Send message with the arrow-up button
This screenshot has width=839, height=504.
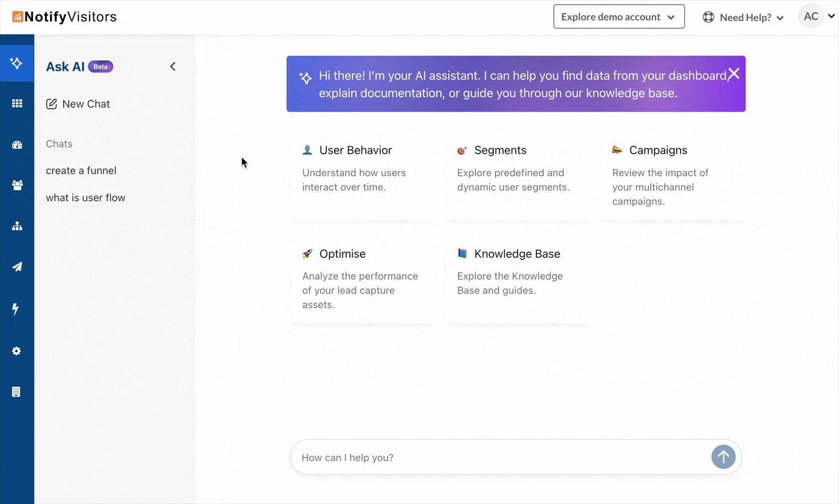[x=723, y=457]
